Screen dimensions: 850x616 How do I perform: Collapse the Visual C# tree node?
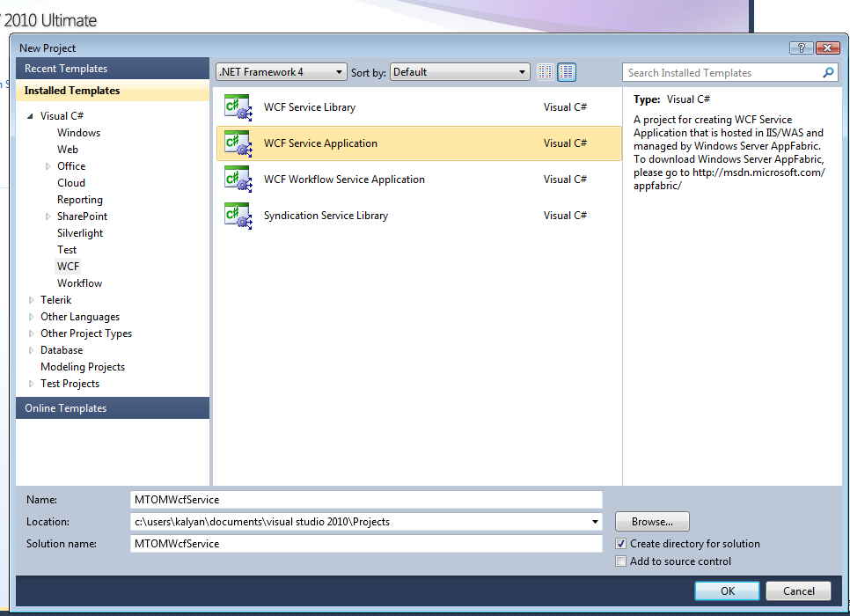30,116
